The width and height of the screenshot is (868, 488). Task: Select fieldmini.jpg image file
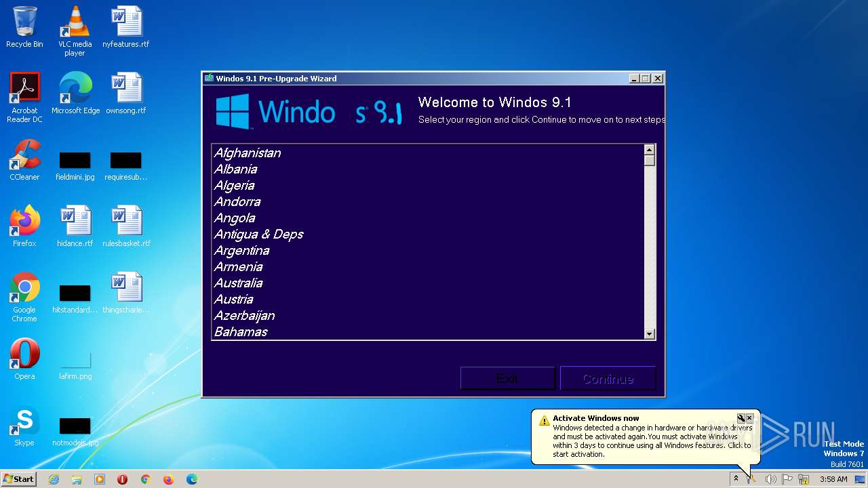pyautogui.click(x=75, y=166)
